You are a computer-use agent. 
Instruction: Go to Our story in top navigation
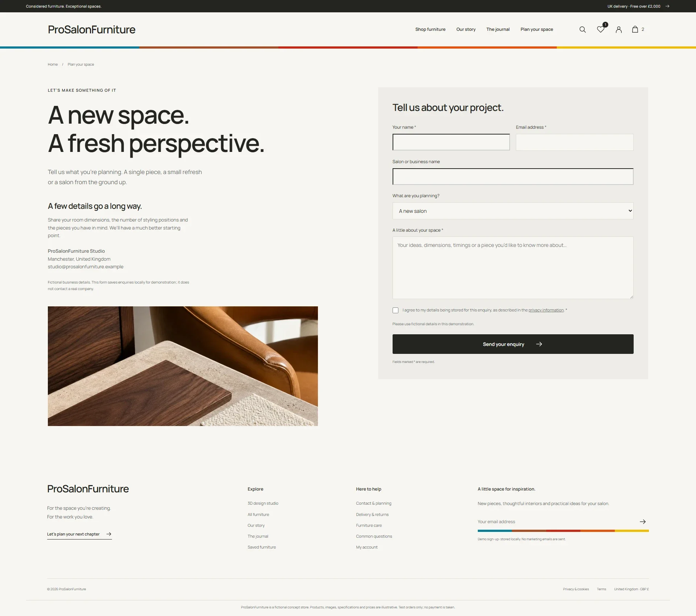coord(466,29)
